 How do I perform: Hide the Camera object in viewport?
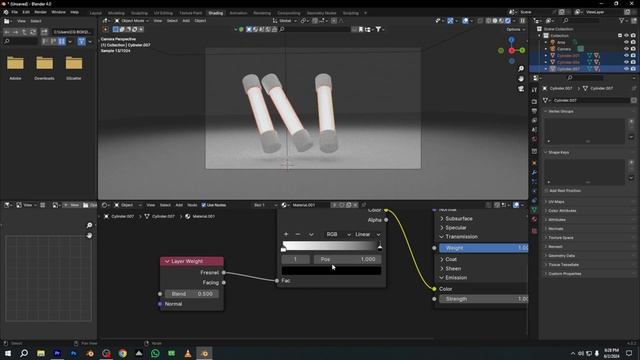pyautogui.click(x=626, y=49)
